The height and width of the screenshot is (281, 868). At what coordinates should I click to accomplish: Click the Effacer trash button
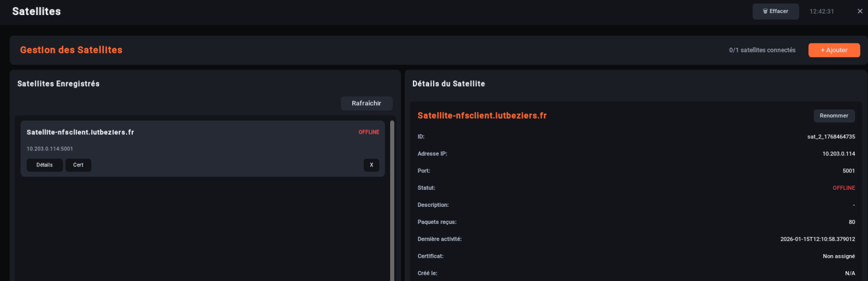pyautogui.click(x=775, y=11)
